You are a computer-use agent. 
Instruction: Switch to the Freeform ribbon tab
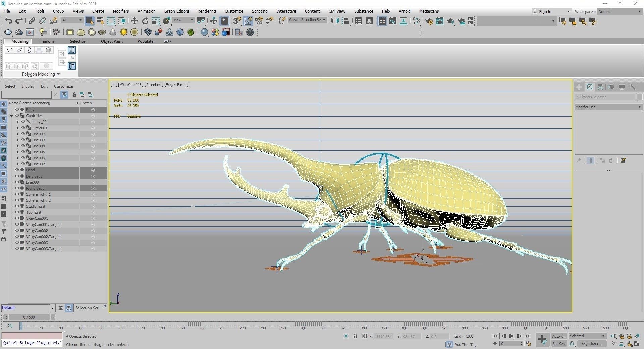point(47,41)
